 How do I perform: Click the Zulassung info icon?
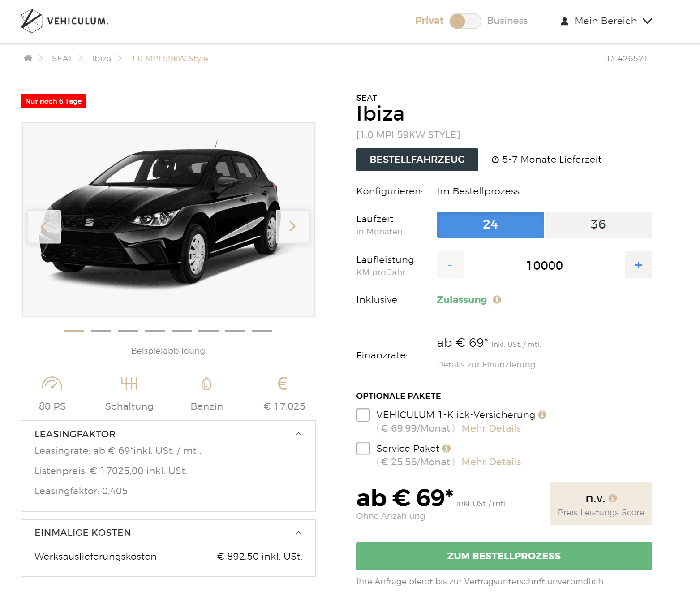[497, 299]
